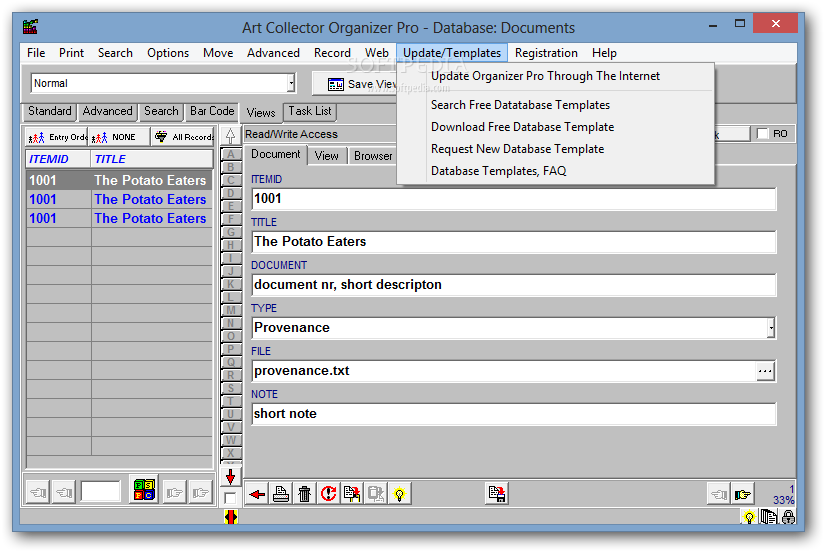Image resolution: width=825 pixels, height=552 pixels.
Task: Select Search Free Database Templates
Action: tap(520, 105)
